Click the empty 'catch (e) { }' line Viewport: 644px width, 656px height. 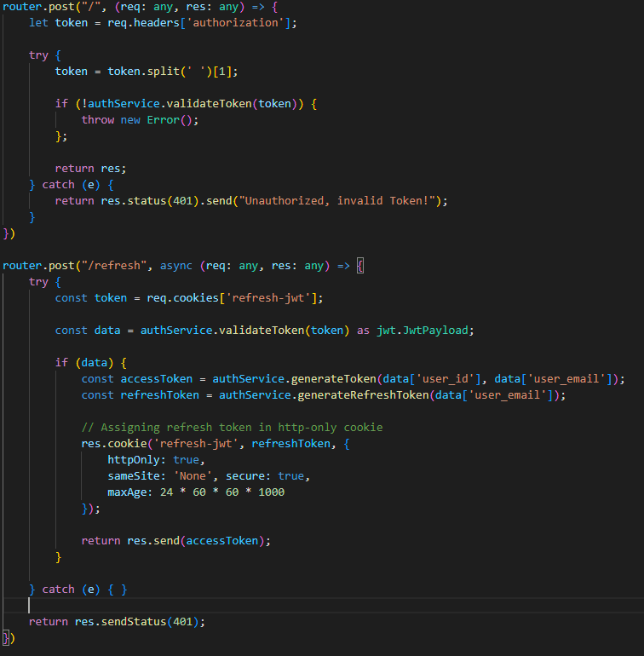[x=78, y=590]
